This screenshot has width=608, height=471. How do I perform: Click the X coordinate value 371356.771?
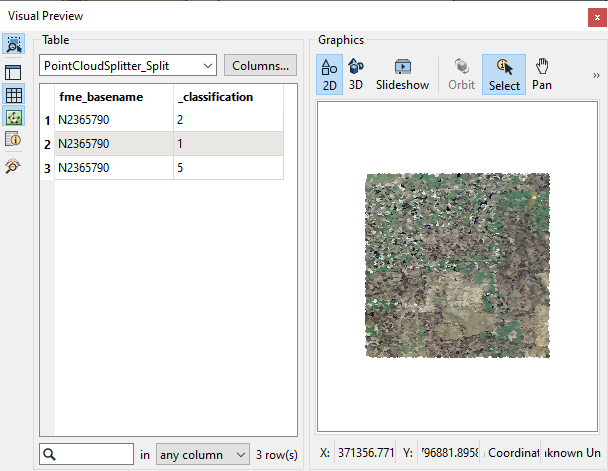pos(365,453)
